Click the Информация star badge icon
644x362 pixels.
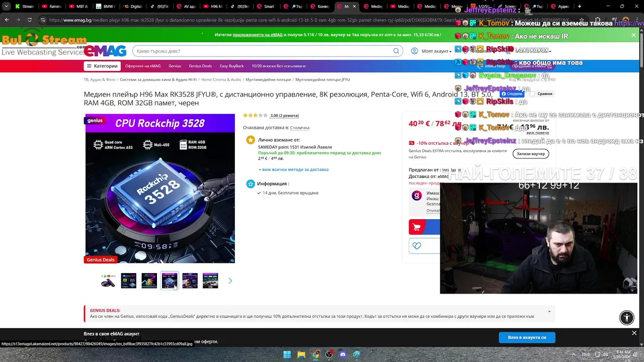pyautogui.click(x=251, y=184)
